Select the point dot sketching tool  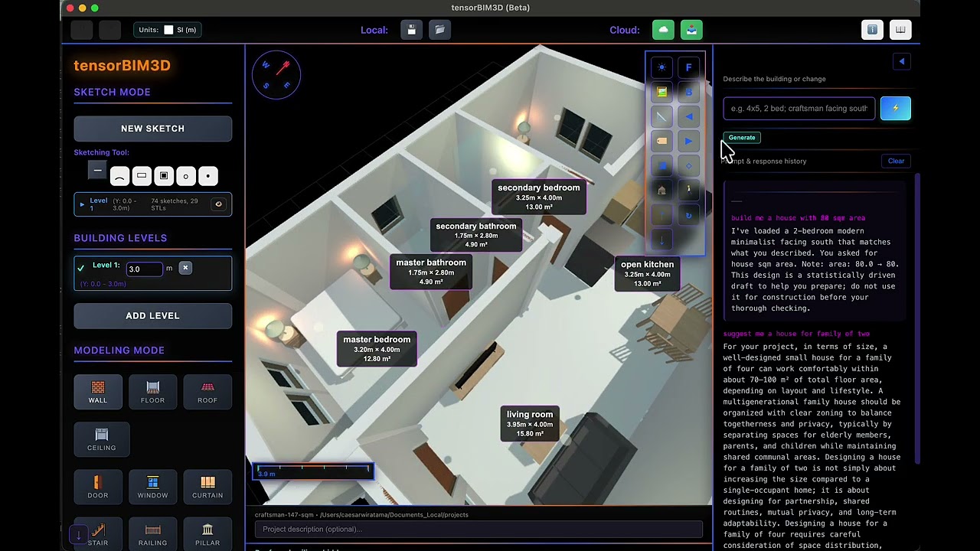point(208,176)
